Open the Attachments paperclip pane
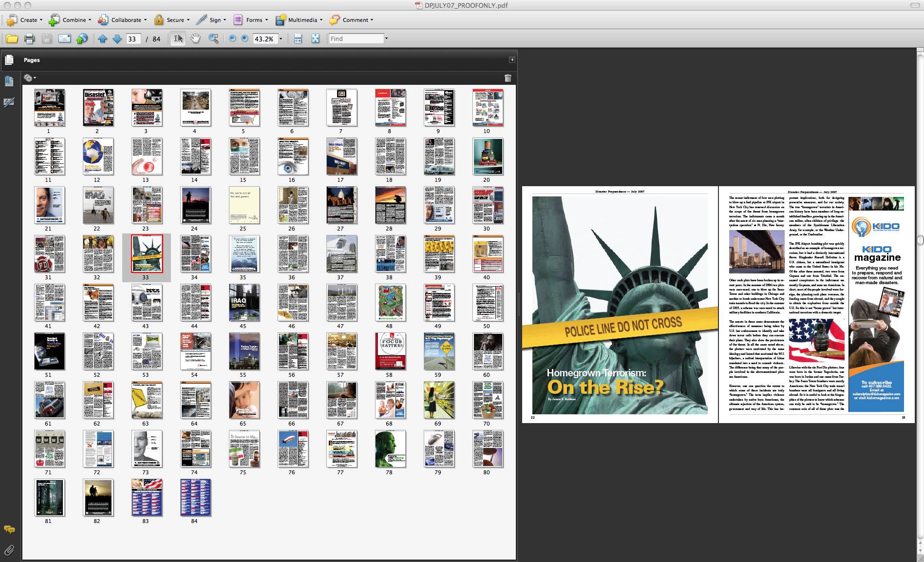 coord(9,550)
